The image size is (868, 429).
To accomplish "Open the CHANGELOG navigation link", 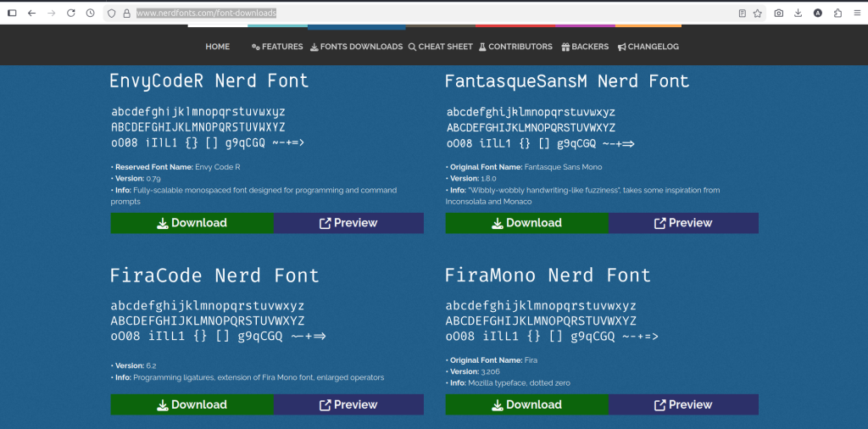I will point(648,47).
